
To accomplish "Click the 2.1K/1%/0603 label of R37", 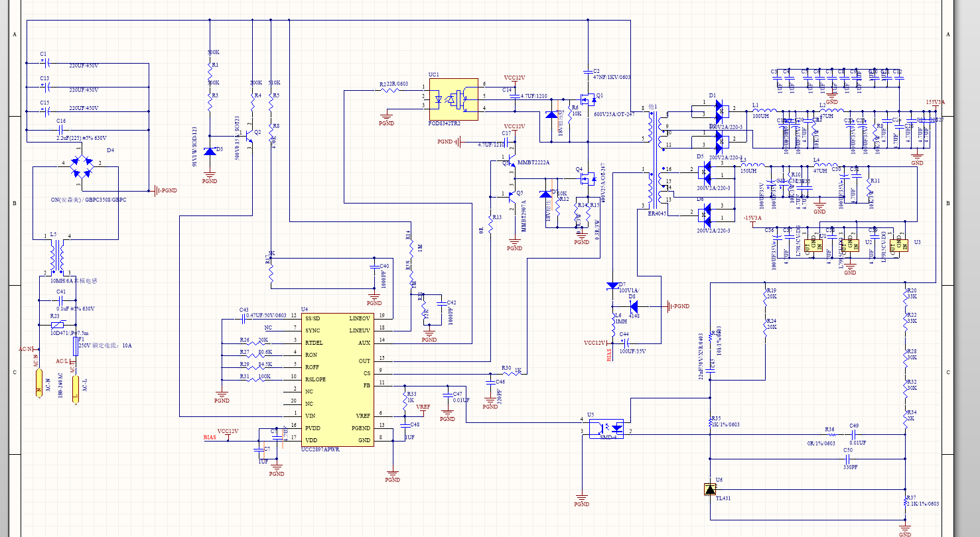I will pos(923,504).
